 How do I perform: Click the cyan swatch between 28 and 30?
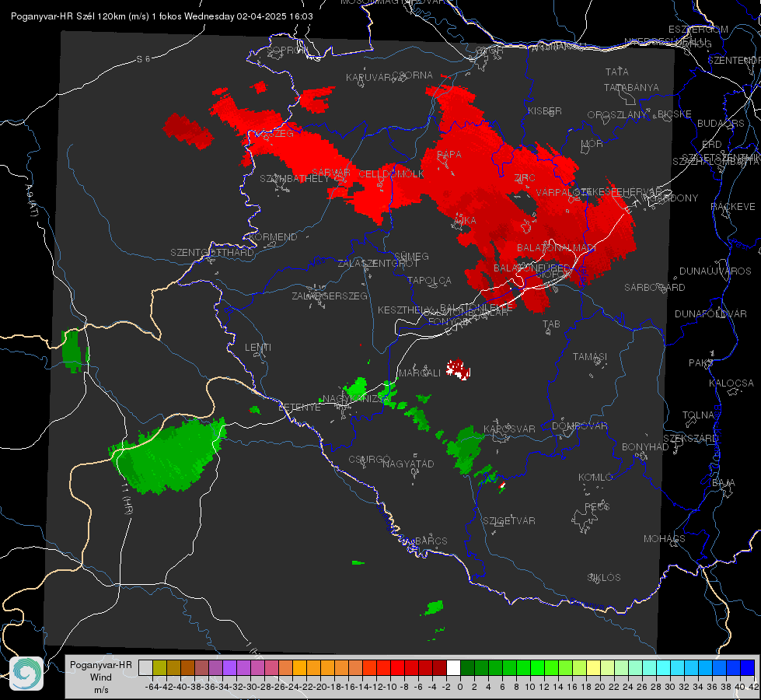(x=664, y=667)
